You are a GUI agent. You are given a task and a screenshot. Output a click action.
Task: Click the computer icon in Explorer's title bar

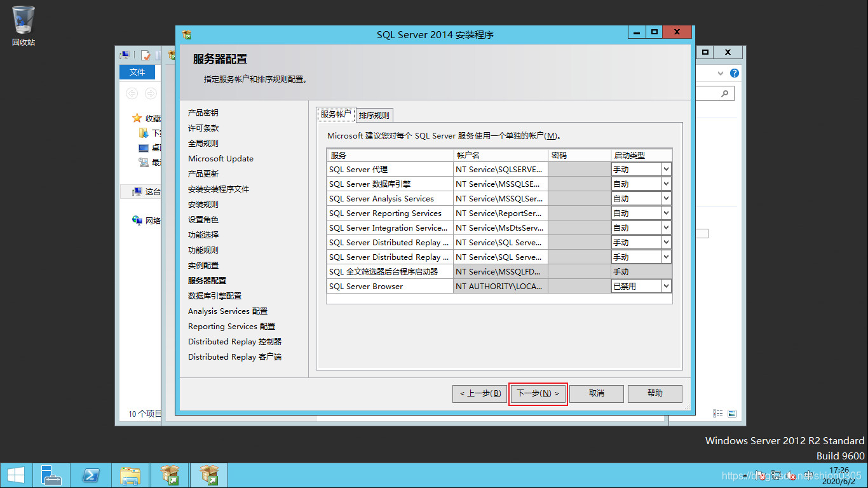click(x=125, y=55)
